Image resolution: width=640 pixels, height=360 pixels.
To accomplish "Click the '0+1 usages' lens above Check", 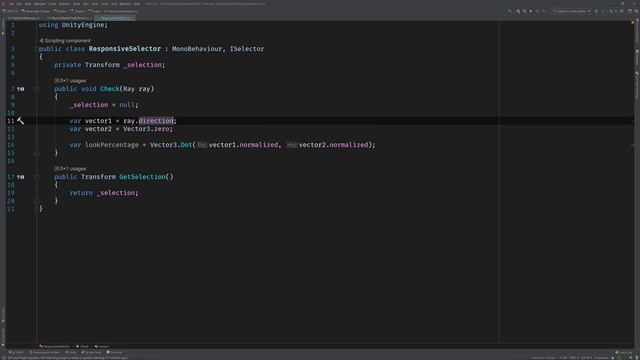I will pos(70,81).
